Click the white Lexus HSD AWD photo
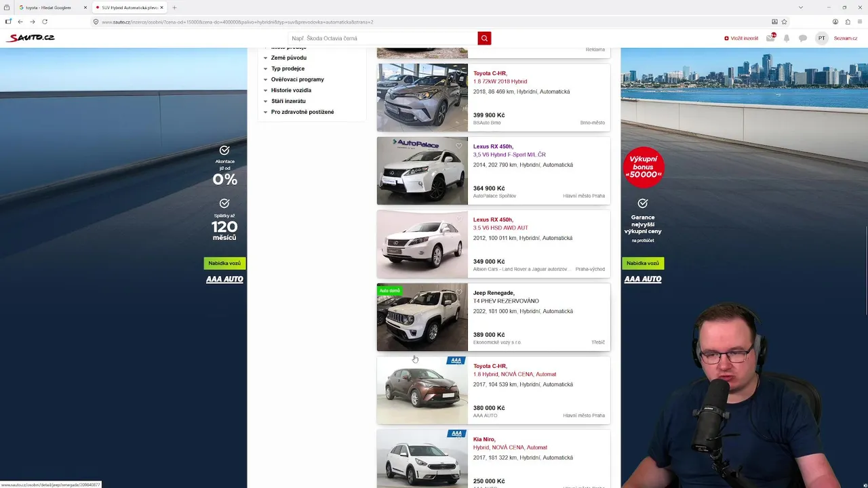This screenshot has width=868, height=488. click(422, 244)
